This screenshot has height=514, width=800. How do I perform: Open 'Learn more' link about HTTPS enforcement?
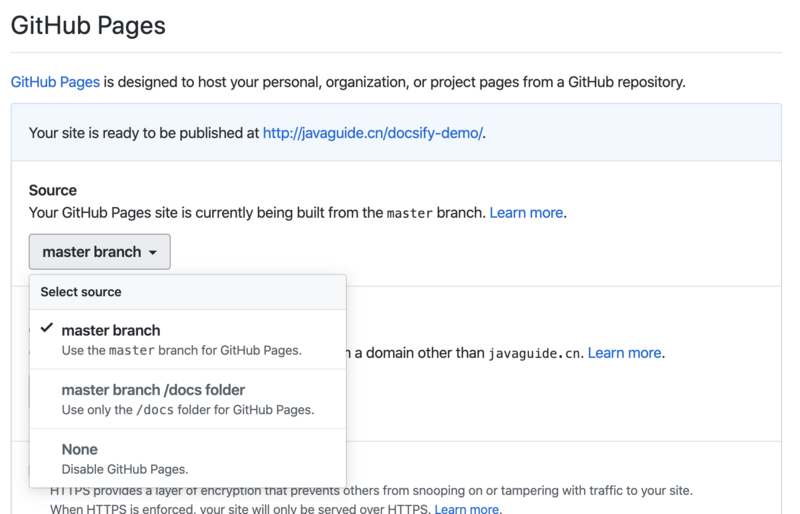467,509
